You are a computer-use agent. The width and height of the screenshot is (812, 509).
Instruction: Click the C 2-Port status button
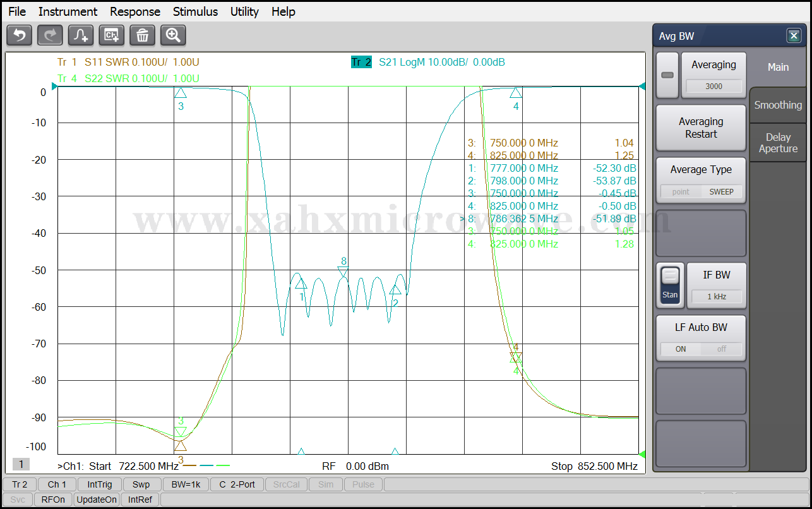(x=237, y=484)
